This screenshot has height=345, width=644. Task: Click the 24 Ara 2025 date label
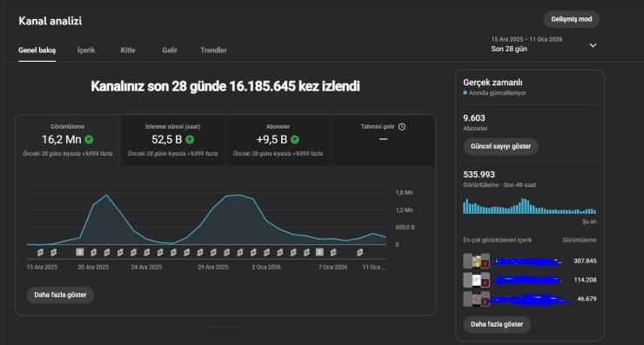tap(146, 267)
